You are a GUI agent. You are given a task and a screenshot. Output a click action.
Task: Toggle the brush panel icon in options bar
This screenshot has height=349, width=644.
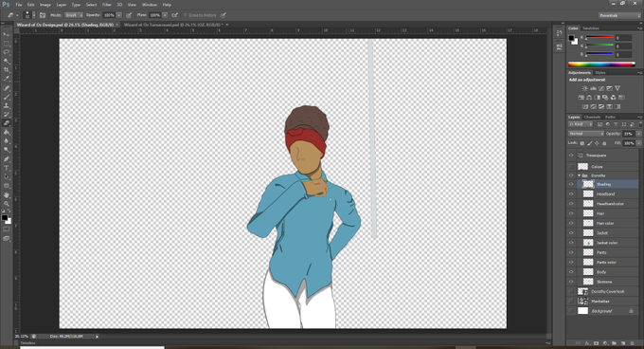[x=43, y=15]
